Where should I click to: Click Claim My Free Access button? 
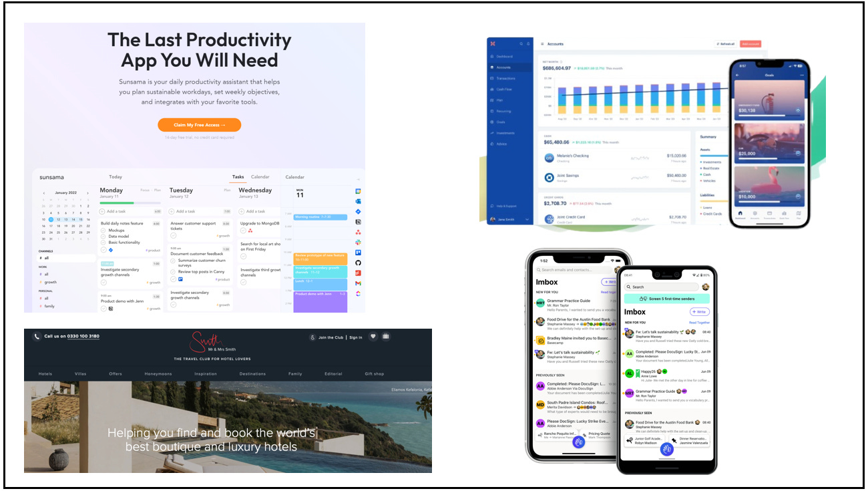click(x=199, y=125)
